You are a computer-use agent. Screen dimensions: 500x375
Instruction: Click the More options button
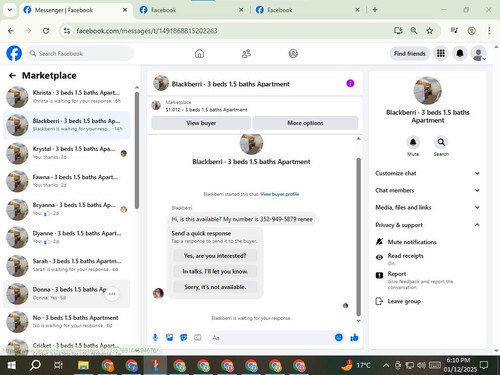[x=305, y=123]
